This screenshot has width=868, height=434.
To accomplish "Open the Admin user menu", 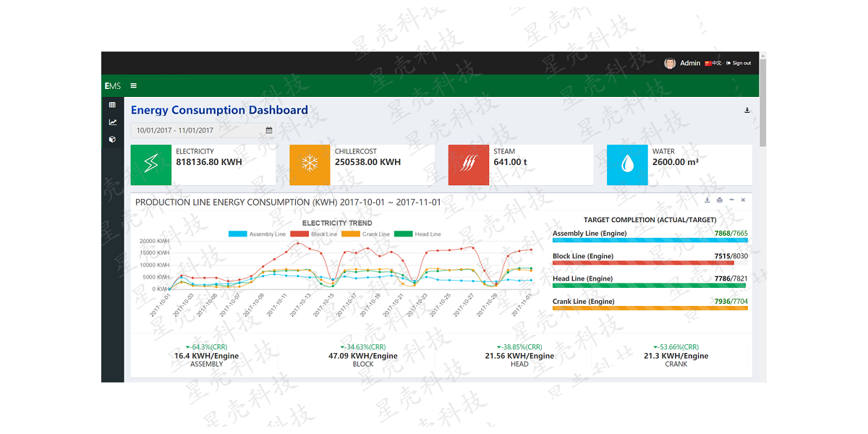I will [690, 63].
